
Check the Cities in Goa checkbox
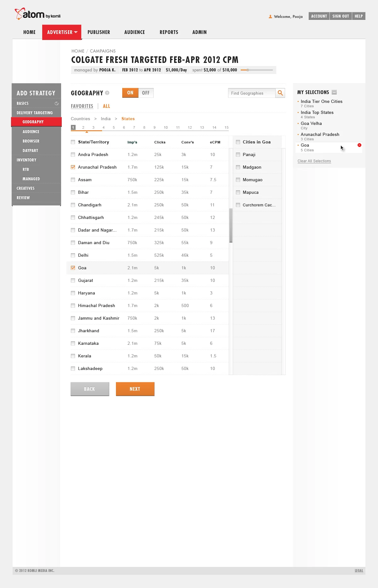click(x=238, y=142)
